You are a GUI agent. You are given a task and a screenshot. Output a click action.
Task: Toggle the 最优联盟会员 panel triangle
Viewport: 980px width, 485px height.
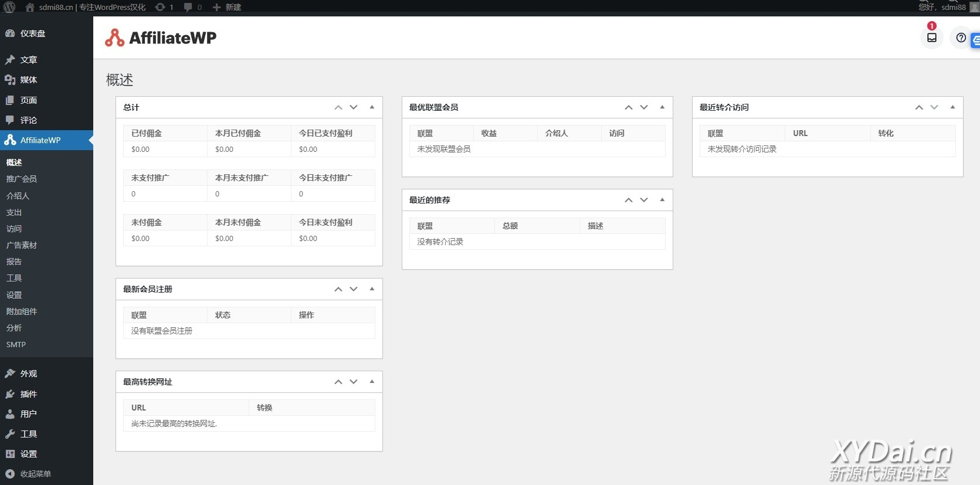click(x=662, y=107)
